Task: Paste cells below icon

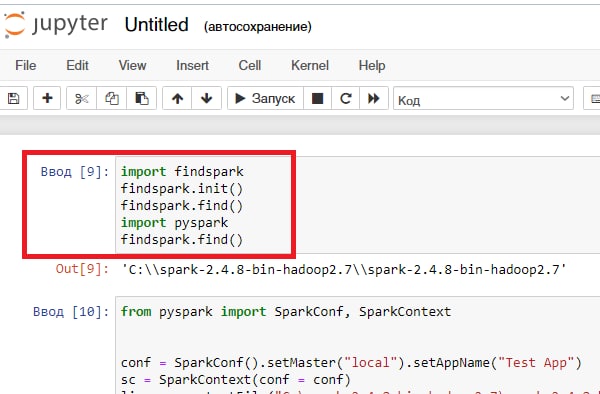Action: click(x=142, y=98)
